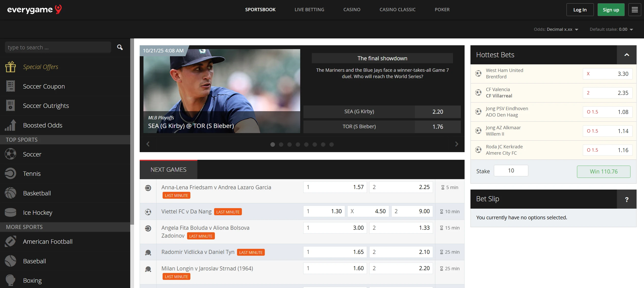Select Viettel FC draw odds 4.50
The height and width of the screenshot is (288, 644).
368,211
